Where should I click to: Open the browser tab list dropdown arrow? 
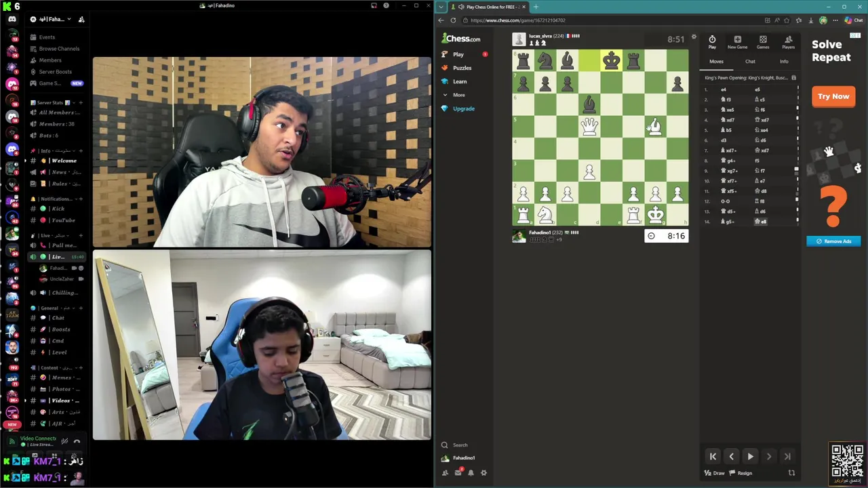coord(441,7)
